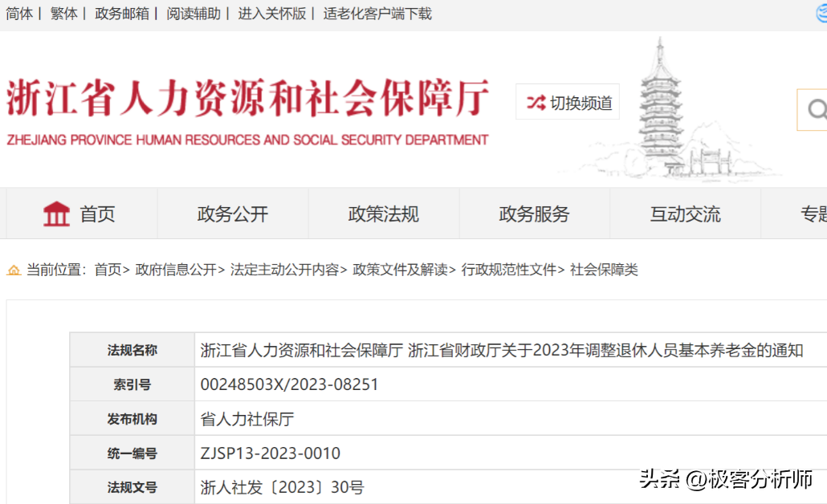Screen dimensions: 827x504
Task: Switch to the 政务服务 section
Action: (534, 213)
